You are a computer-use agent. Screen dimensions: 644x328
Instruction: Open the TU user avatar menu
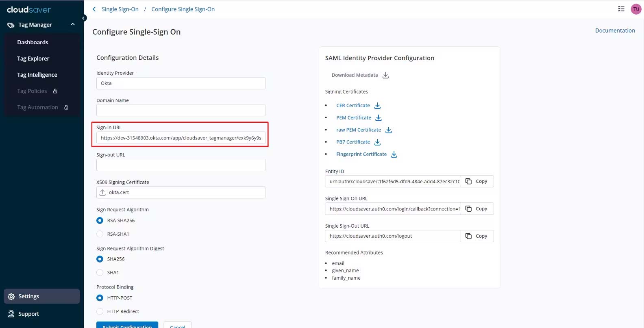pyautogui.click(x=636, y=9)
